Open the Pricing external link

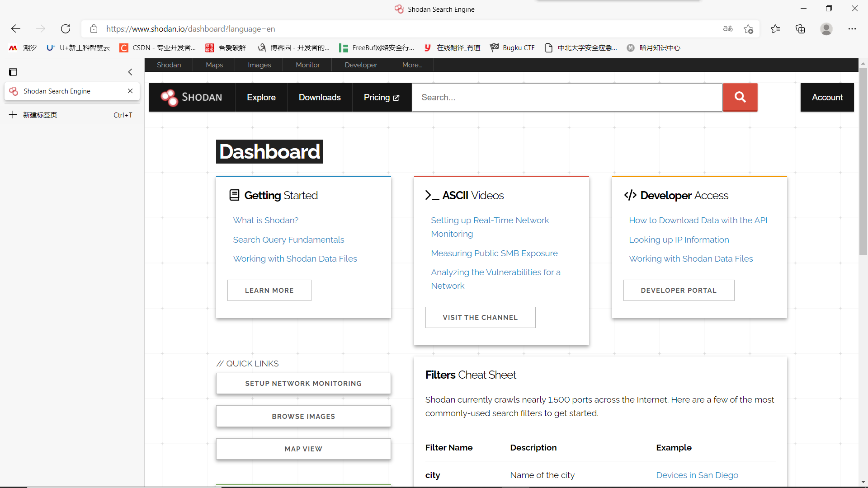(x=382, y=97)
